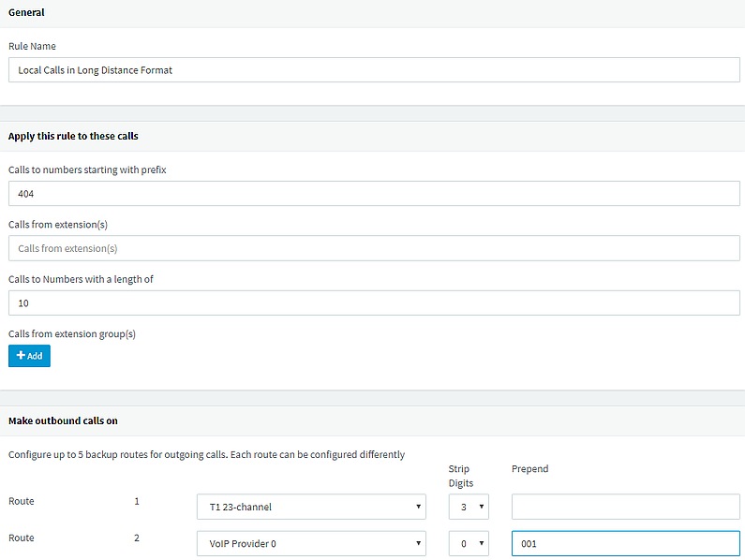
Task: Click the Calls from extension(s) field
Action: (374, 248)
